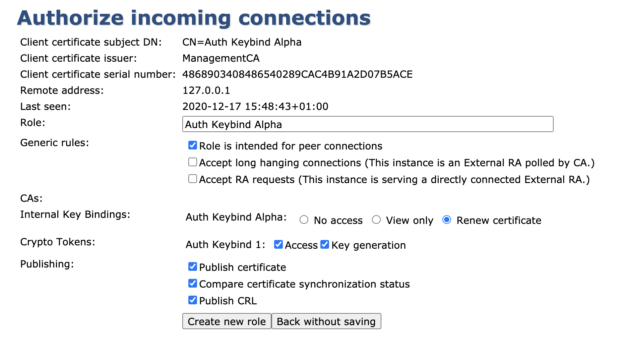Screen dimensions: 626x364
Task: Click 'Back without saving' button
Action: pyautogui.click(x=326, y=321)
